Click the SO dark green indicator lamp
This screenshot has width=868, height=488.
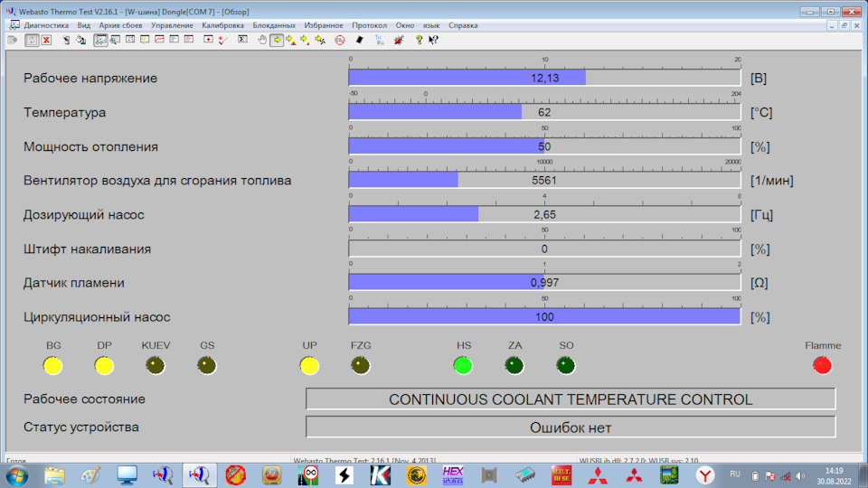pos(566,366)
